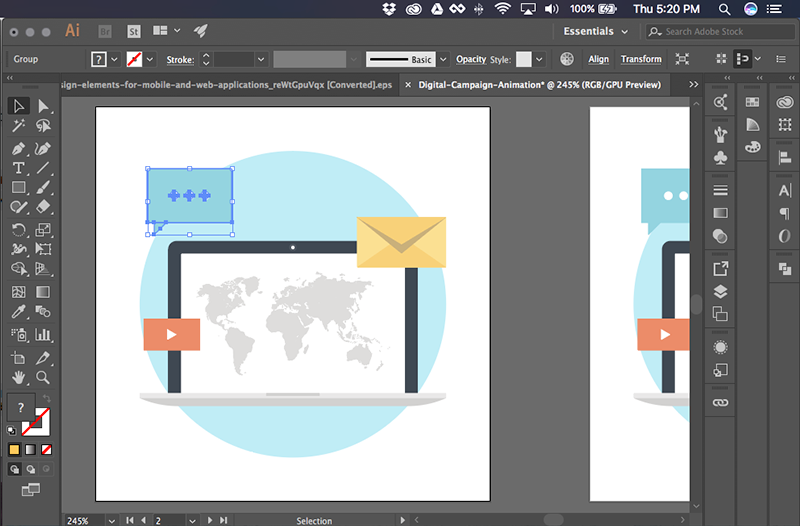
Task: Open the Align panel link
Action: pyautogui.click(x=598, y=59)
